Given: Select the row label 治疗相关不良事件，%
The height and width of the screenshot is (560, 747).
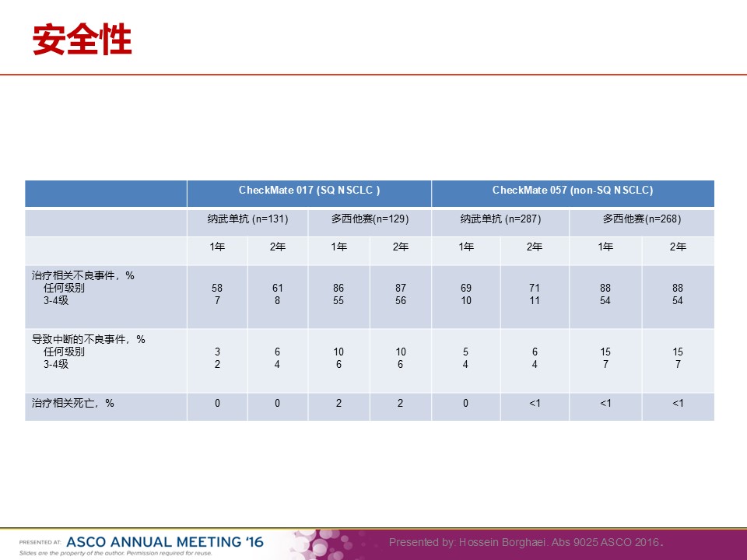Looking at the screenshot, I should 83,275.
